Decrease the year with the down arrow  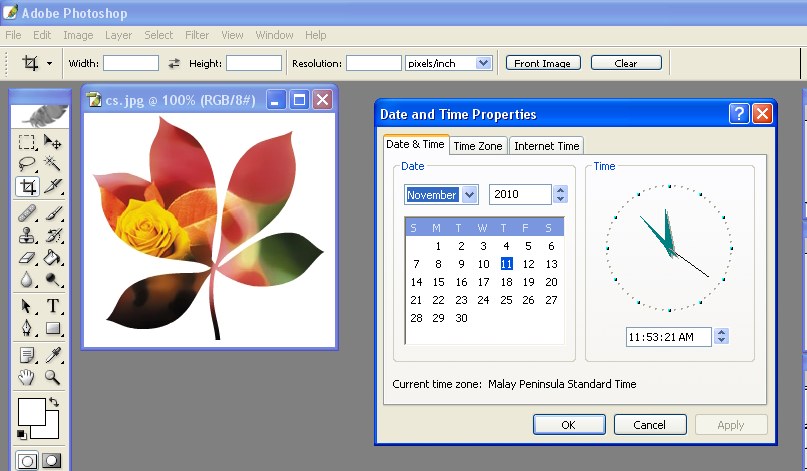pos(560,199)
